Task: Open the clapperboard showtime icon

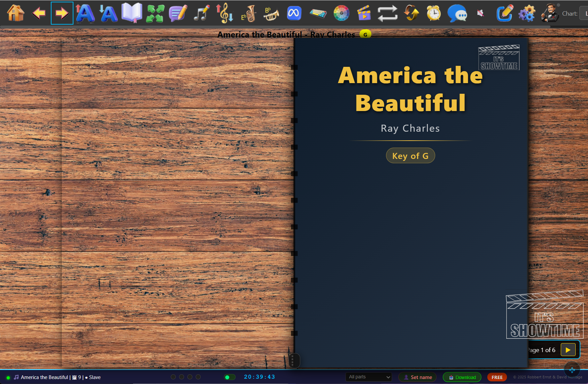Action: 364,13
